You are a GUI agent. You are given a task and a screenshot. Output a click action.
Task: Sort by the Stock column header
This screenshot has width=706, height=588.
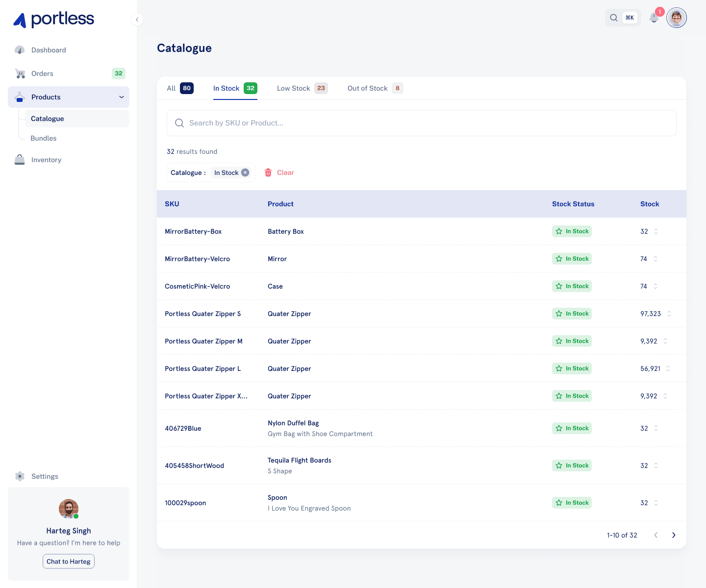(x=650, y=204)
